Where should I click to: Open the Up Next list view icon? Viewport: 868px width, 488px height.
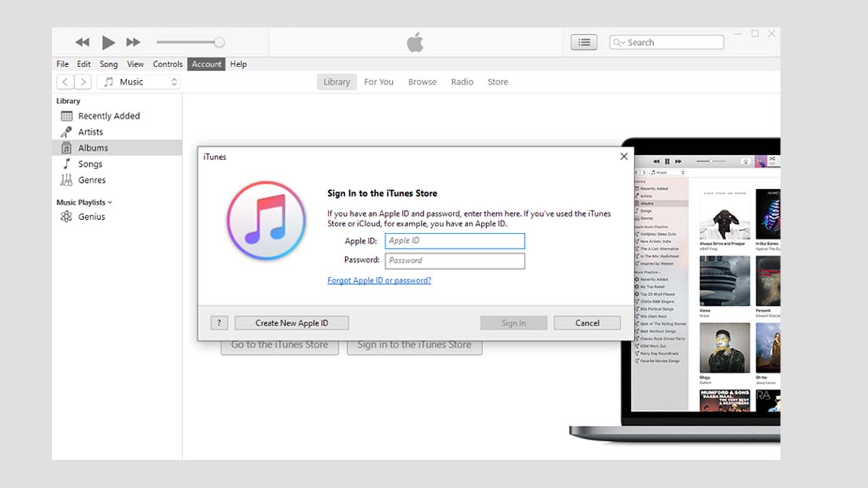click(x=584, y=43)
